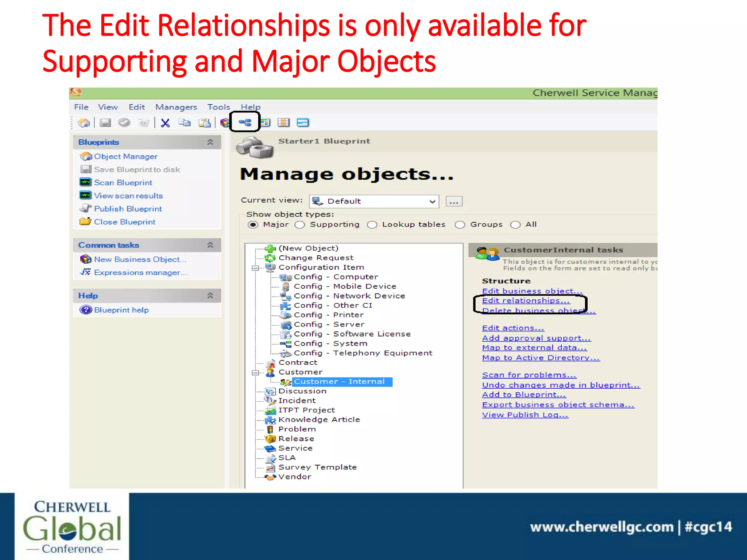Image resolution: width=747 pixels, height=560 pixels.
Task: Click the Scan Blueprint icon
Action: click(85, 182)
